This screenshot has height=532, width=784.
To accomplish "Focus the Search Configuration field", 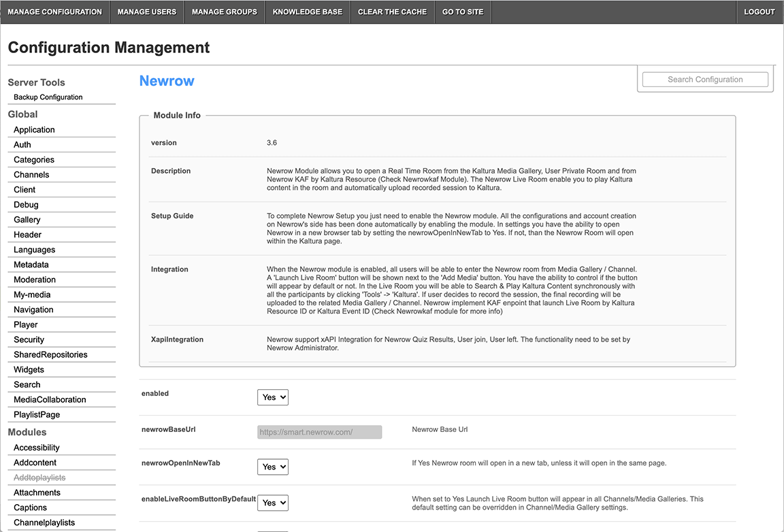I will click(705, 80).
